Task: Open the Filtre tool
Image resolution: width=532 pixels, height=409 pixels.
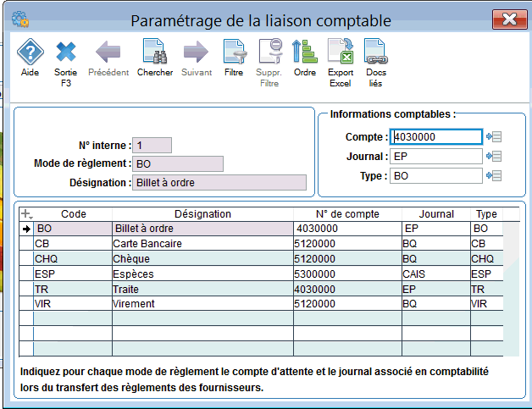Action: pos(234,58)
